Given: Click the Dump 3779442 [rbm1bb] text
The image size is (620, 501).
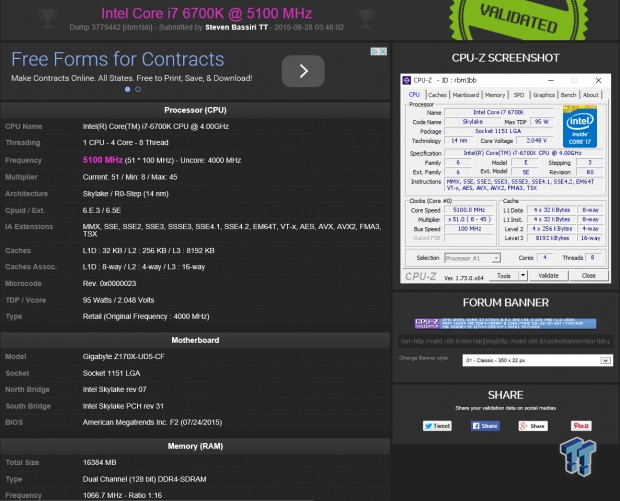Looking at the screenshot, I should coord(111,27).
